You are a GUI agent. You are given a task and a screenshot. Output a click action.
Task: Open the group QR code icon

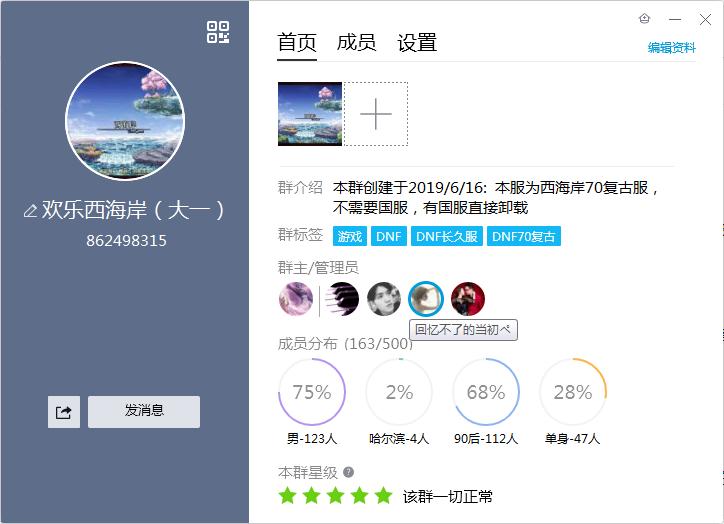[218, 32]
